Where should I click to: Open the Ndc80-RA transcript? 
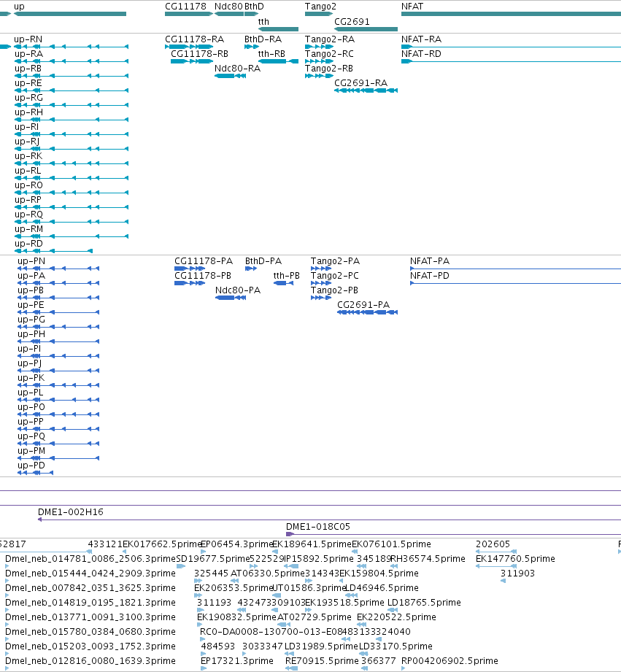(x=230, y=76)
